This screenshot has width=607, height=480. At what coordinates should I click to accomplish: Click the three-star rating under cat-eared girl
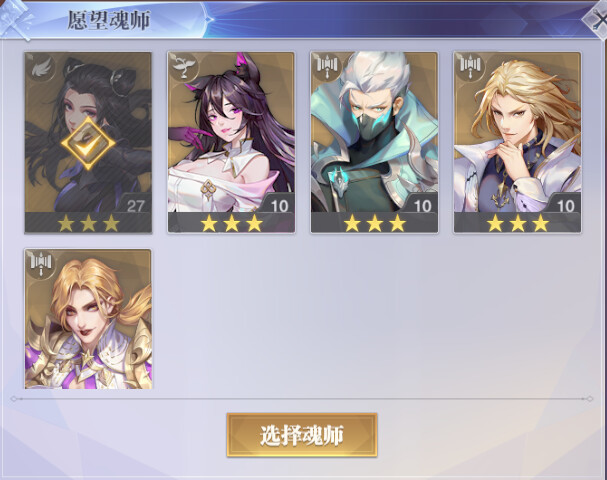click(231, 223)
